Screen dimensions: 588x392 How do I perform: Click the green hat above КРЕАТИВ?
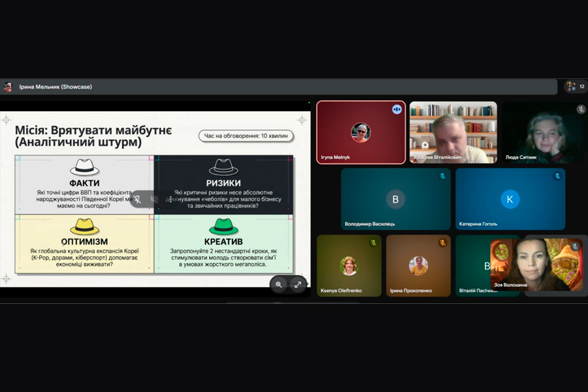click(x=223, y=227)
